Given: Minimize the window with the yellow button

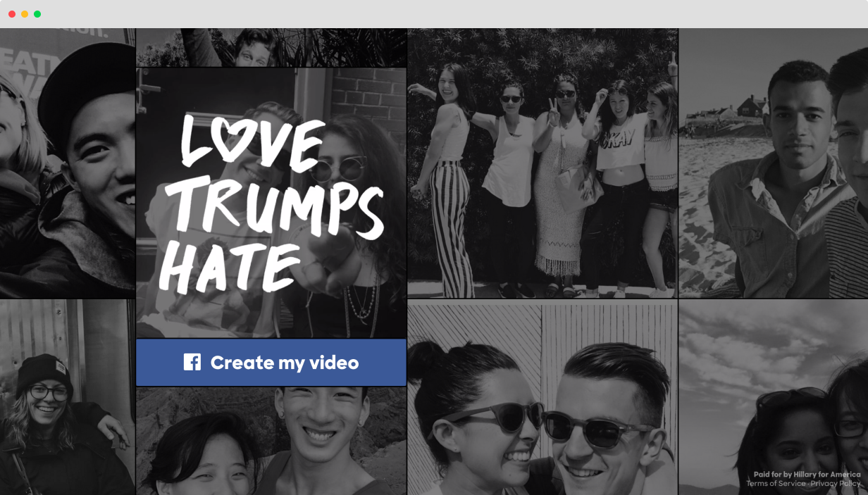Looking at the screenshot, I should coord(25,14).
